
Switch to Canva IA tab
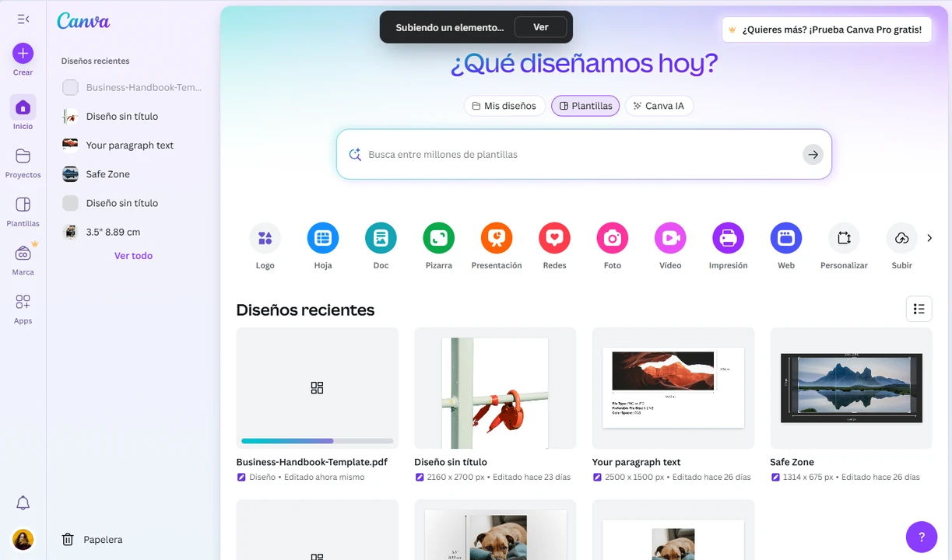pyautogui.click(x=659, y=106)
